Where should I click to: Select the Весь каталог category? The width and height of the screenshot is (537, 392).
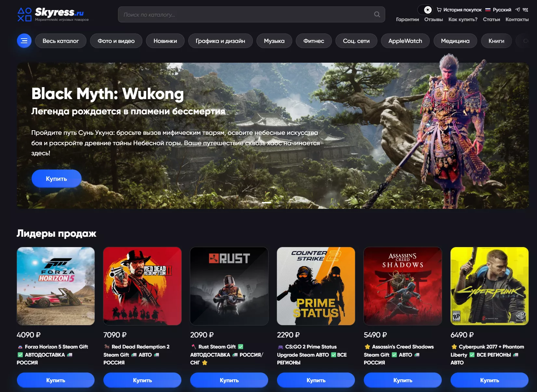61,41
